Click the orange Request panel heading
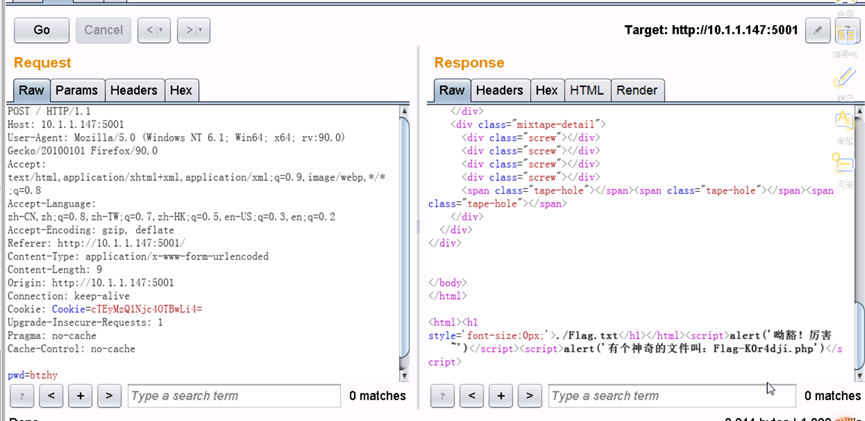This screenshot has width=865, height=421. coord(42,63)
